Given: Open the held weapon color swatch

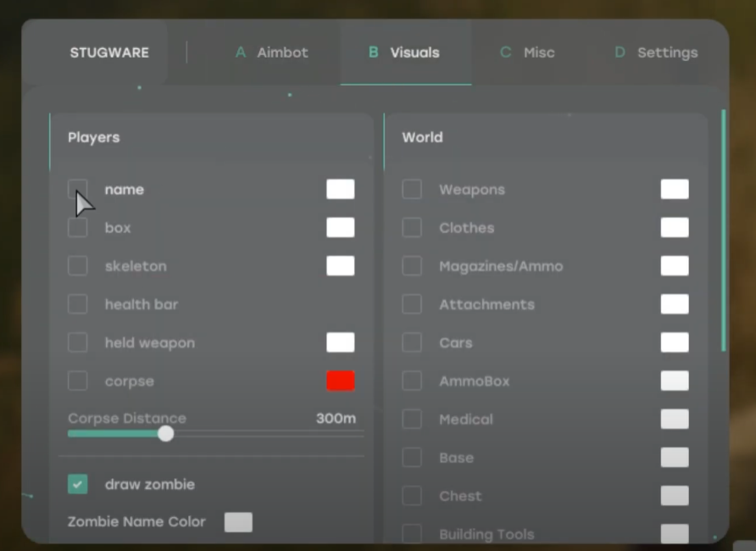Looking at the screenshot, I should [341, 342].
